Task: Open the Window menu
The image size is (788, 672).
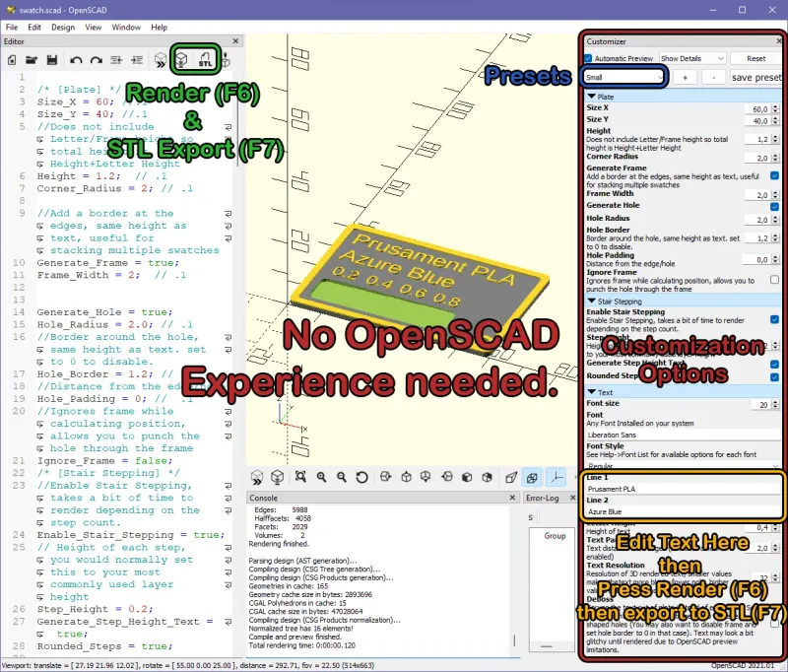Action: 126,28
